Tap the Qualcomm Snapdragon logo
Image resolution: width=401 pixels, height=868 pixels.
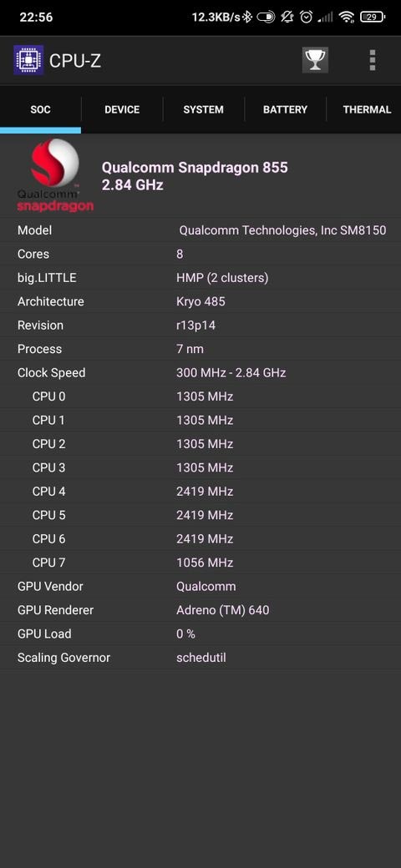[x=55, y=175]
